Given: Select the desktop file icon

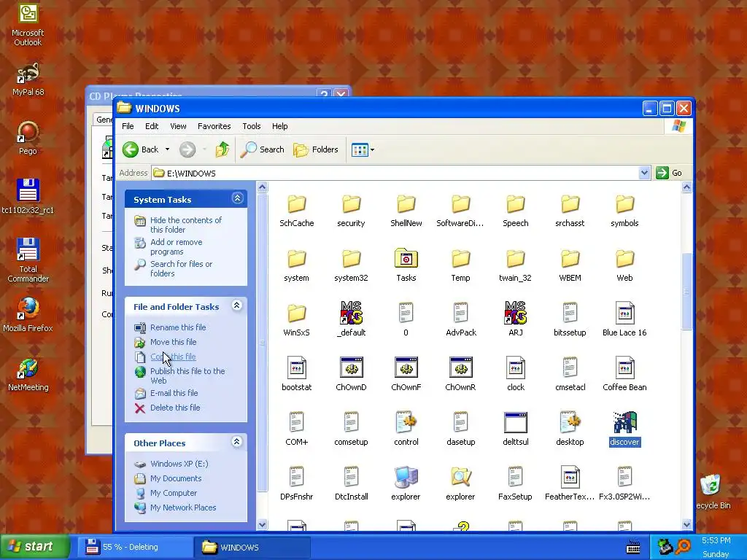Looking at the screenshot, I should (570, 422).
